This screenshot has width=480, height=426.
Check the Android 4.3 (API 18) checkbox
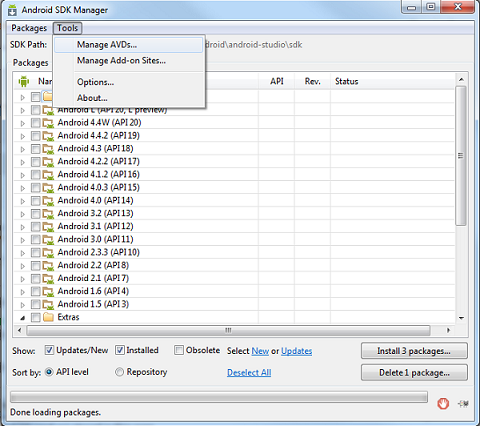(x=35, y=149)
